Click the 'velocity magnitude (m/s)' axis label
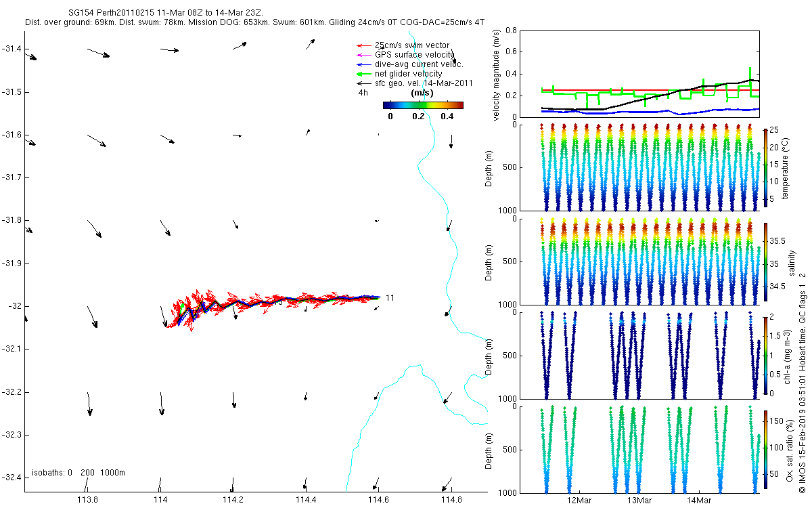The image size is (812, 508). pyautogui.click(x=497, y=75)
